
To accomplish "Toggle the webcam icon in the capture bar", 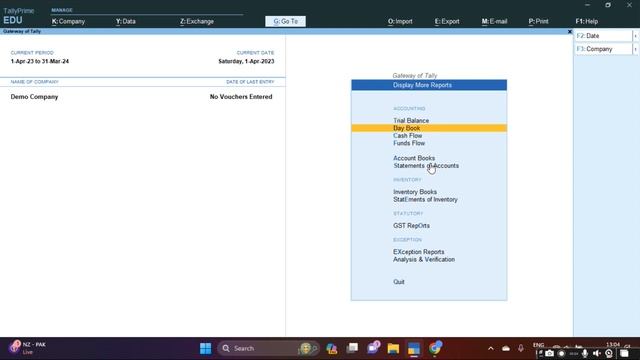I will click(x=609, y=353).
